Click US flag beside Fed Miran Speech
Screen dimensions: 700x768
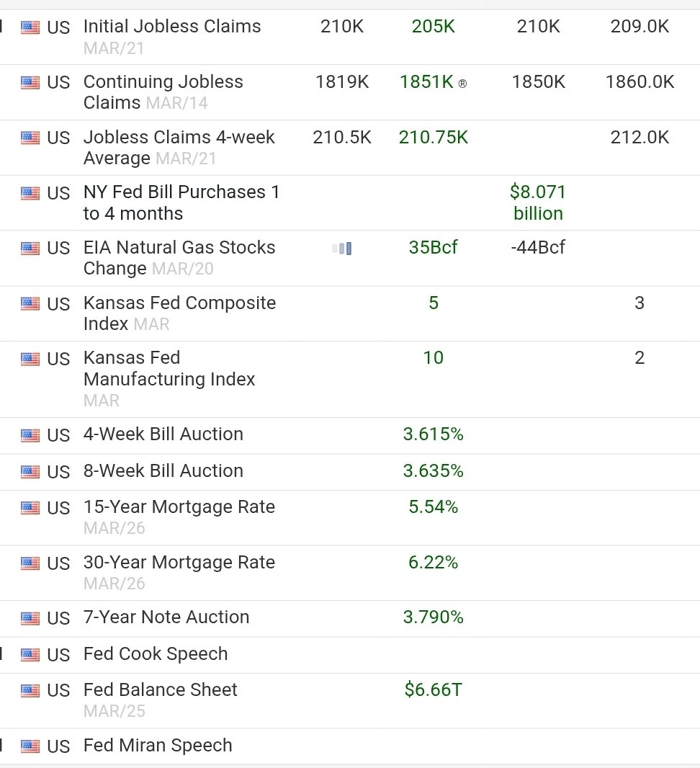click(30, 746)
